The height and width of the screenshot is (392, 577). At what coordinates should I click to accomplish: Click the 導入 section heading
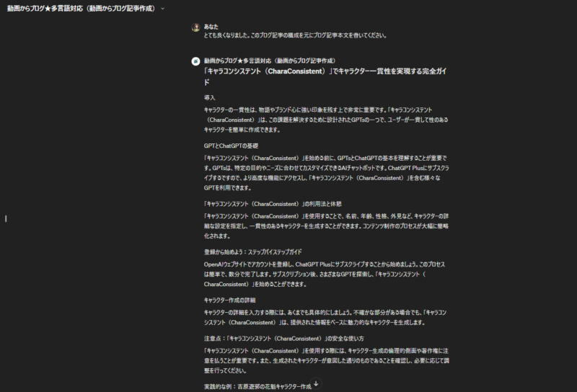[209, 97]
